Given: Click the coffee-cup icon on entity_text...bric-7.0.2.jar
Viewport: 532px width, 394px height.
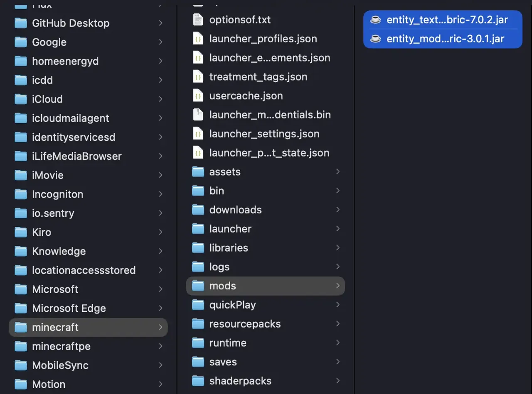Looking at the screenshot, I should pyautogui.click(x=376, y=19).
